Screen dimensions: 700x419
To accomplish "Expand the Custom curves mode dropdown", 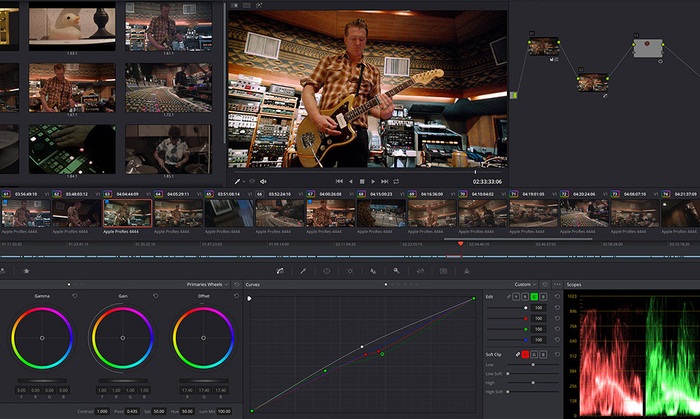I will (524, 284).
